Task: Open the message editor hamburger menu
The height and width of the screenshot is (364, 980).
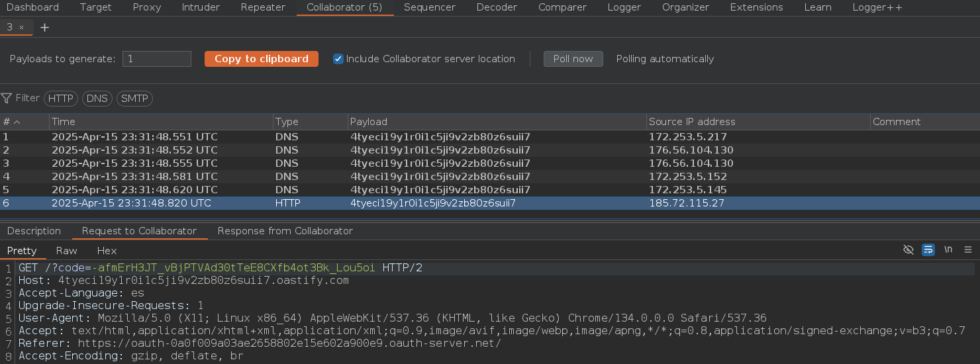Action: click(x=968, y=250)
